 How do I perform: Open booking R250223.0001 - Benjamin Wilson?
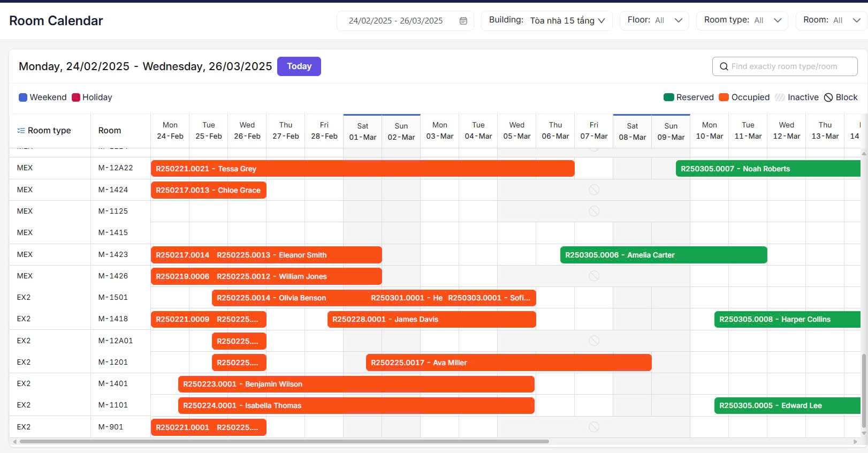coord(356,384)
